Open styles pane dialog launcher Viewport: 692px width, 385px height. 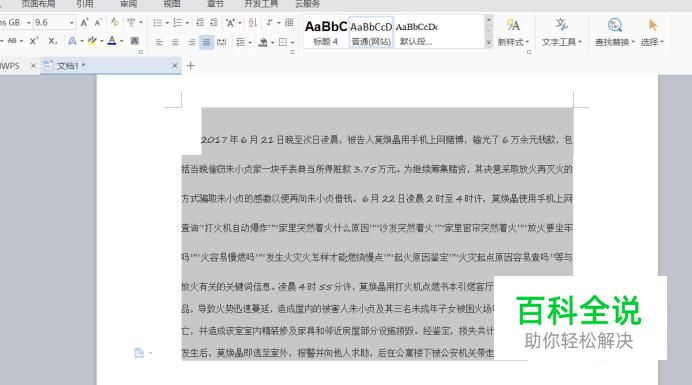(x=529, y=52)
